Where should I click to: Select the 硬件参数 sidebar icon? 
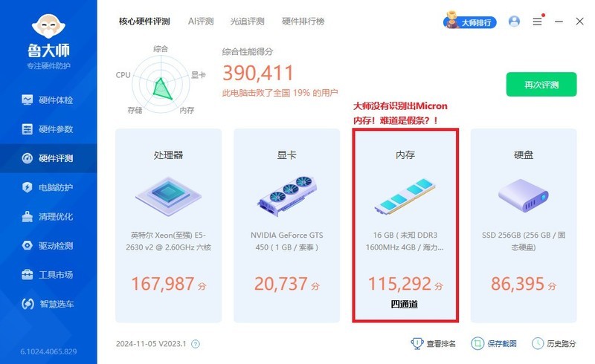pyautogui.click(x=27, y=129)
